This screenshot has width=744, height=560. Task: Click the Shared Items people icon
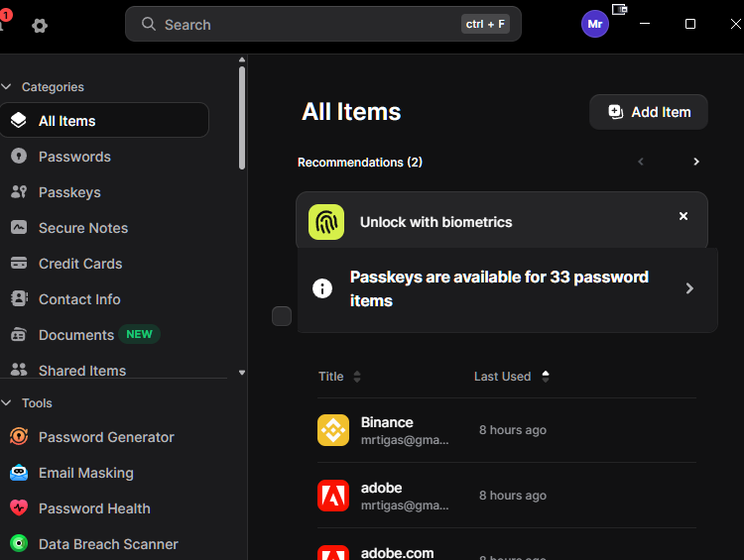(x=19, y=370)
